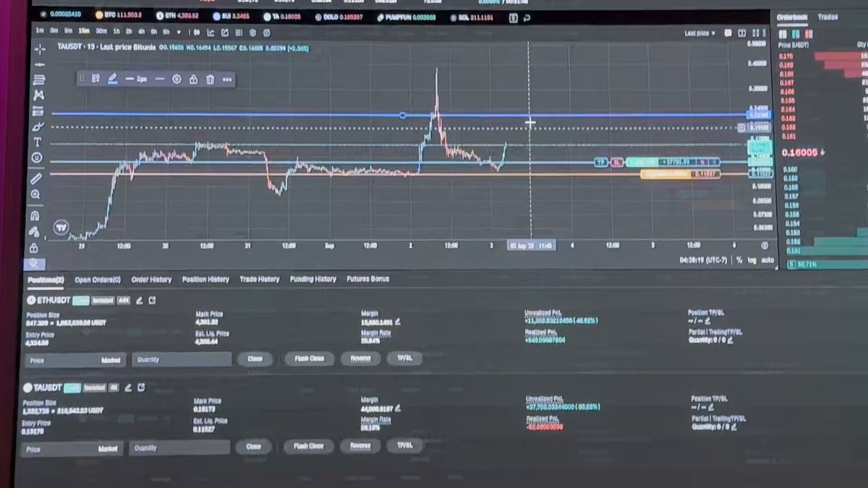Toggle magnet mode for drawings
This screenshot has width=868, height=488.
click(x=35, y=215)
